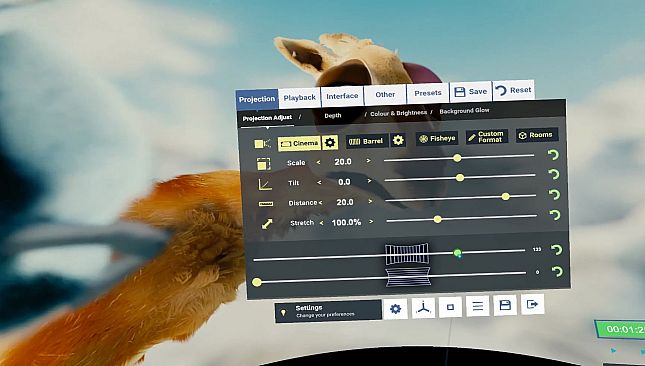Reset the Stretch value
Viewport: 645px width, 366px height.
point(555,215)
